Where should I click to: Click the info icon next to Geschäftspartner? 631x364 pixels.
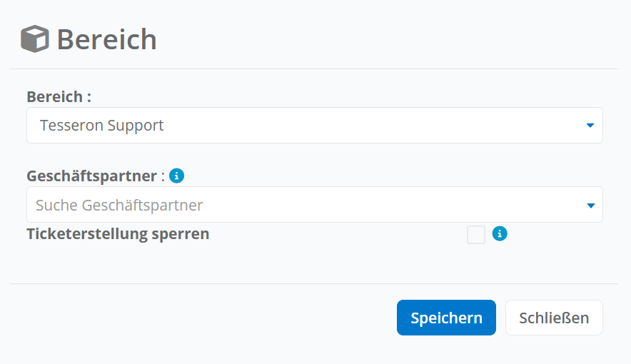click(x=176, y=176)
